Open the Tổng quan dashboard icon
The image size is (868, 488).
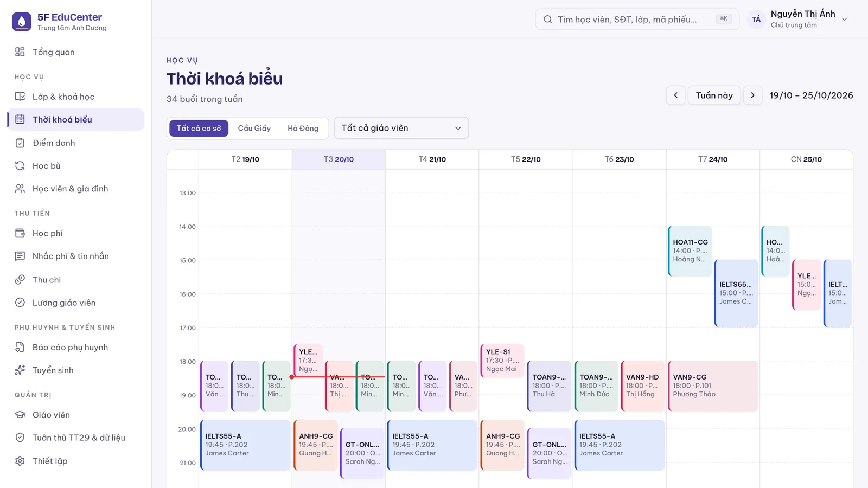coord(20,52)
